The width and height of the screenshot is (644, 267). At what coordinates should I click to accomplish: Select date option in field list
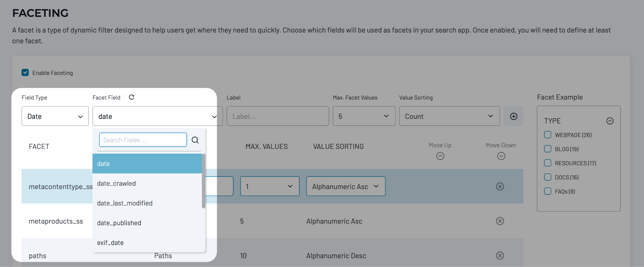[x=147, y=164]
